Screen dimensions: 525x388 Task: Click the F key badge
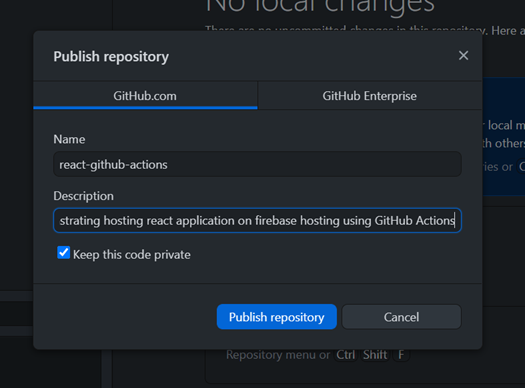tap(401, 355)
